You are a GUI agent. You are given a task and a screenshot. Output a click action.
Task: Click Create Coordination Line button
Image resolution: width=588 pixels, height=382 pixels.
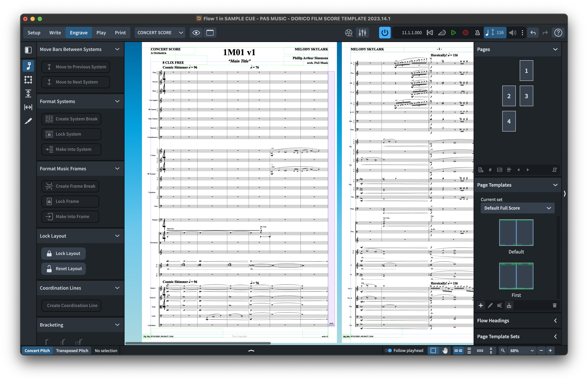pyautogui.click(x=71, y=305)
